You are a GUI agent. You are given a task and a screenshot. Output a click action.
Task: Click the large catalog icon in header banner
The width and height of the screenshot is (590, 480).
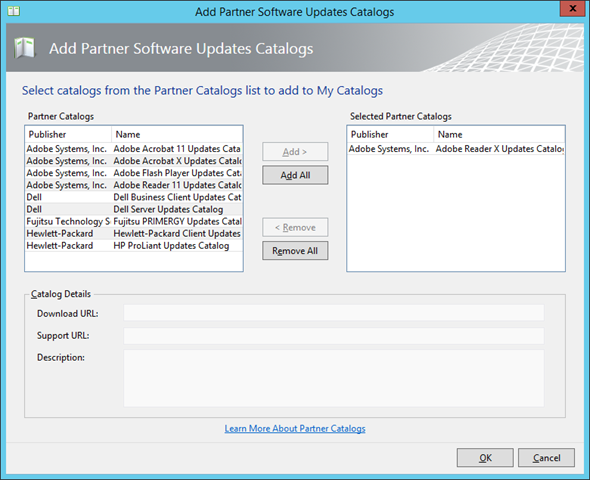[x=24, y=48]
